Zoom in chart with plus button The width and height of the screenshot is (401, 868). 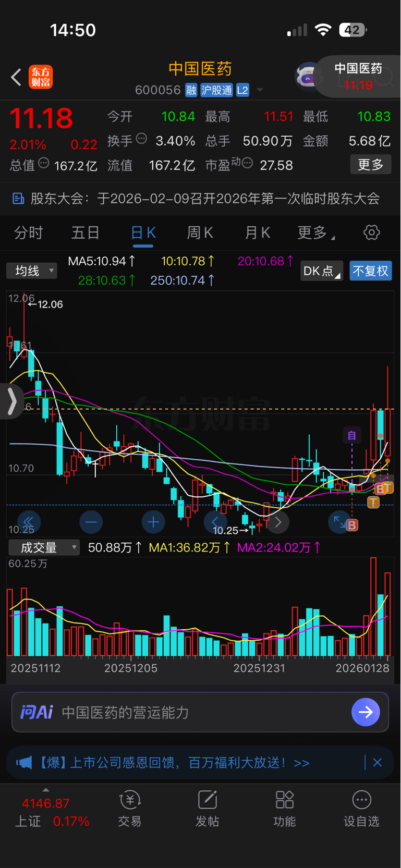[153, 522]
